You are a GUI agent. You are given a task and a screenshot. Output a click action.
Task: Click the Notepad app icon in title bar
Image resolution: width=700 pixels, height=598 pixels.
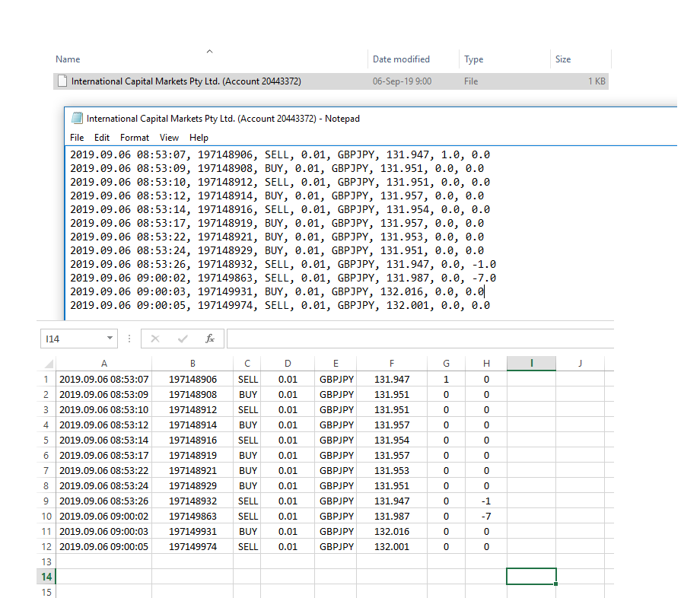[x=78, y=118]
